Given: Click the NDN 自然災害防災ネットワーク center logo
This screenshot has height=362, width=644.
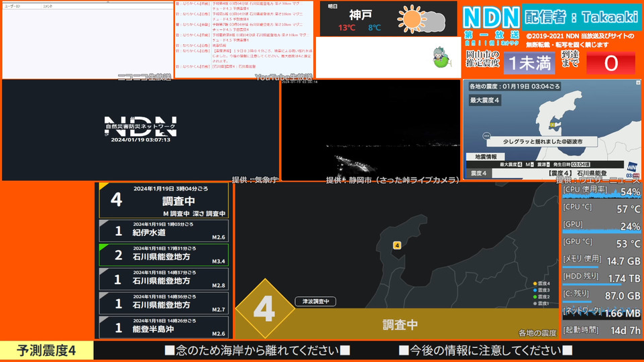Looking at the screenshot, I should (x=140, y=127).
